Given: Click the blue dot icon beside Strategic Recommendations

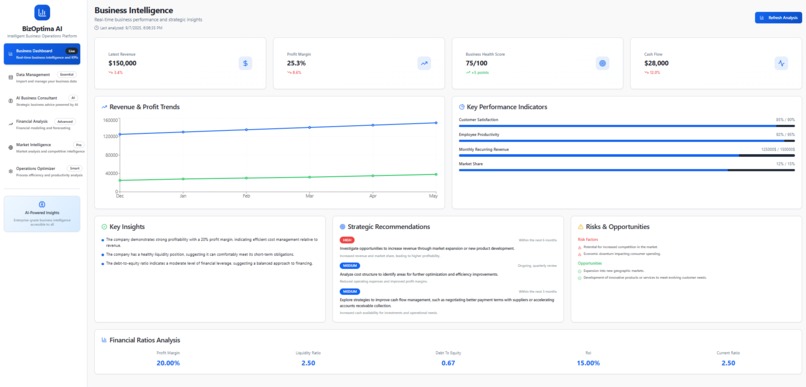Looking at the screenshot, I should (342, 227).
